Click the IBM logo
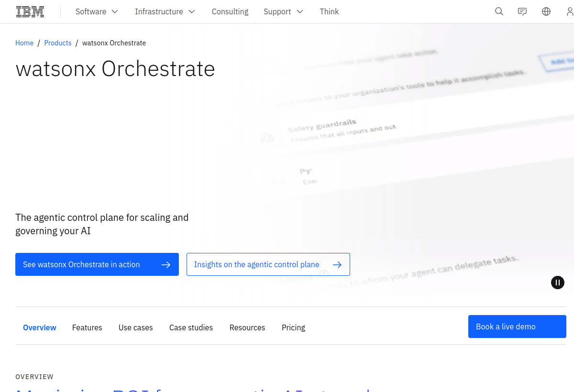 [x=30, y=11]
